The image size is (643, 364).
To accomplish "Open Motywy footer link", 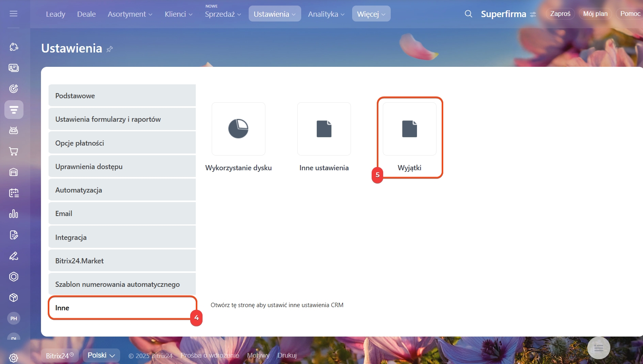I will pos(258,355).
